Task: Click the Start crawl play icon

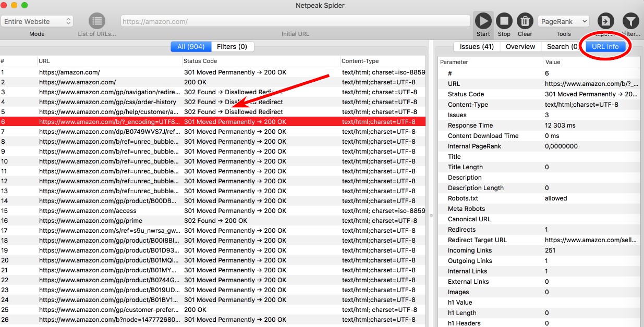Action: click(x=483, y=21)
